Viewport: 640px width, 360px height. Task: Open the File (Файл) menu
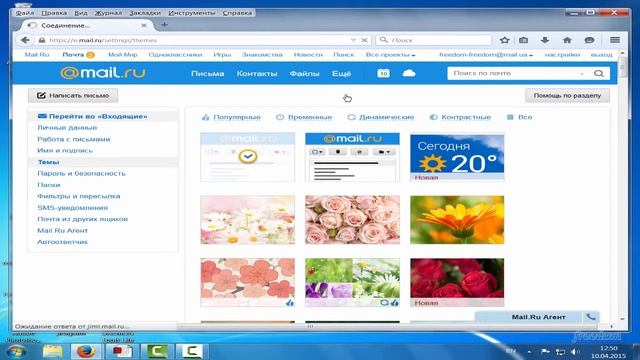25,13
